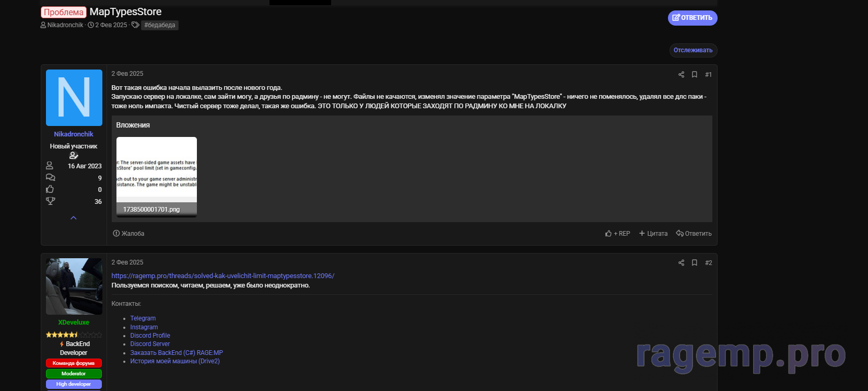Share post #1 using share icon
868x391 pixels.
pos(681,74)
